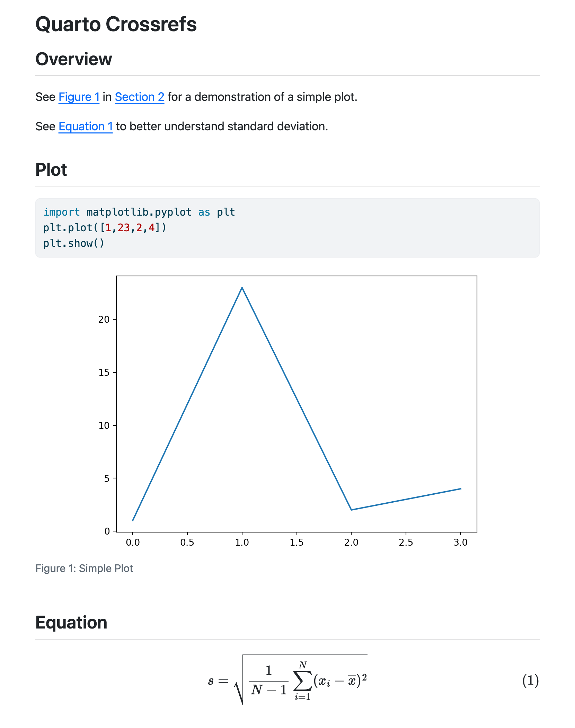Click the text "to better understand standard deviation"

tap(222, 127)
